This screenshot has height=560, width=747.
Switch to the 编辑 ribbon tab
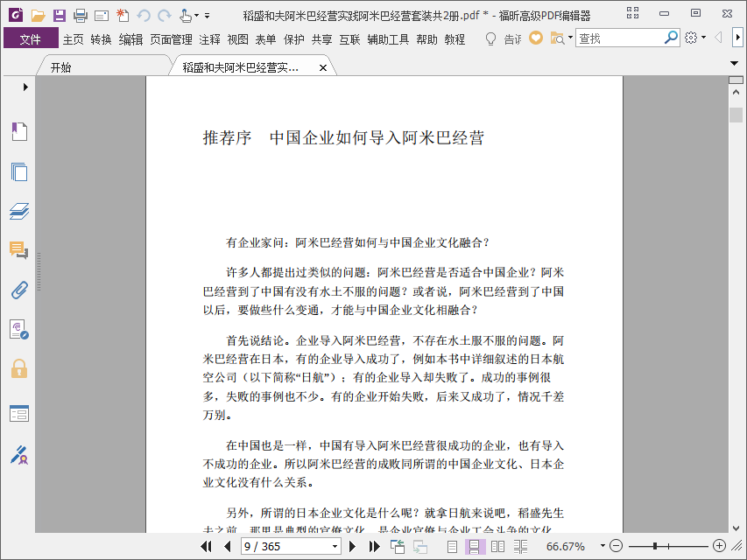pos(130,39)
